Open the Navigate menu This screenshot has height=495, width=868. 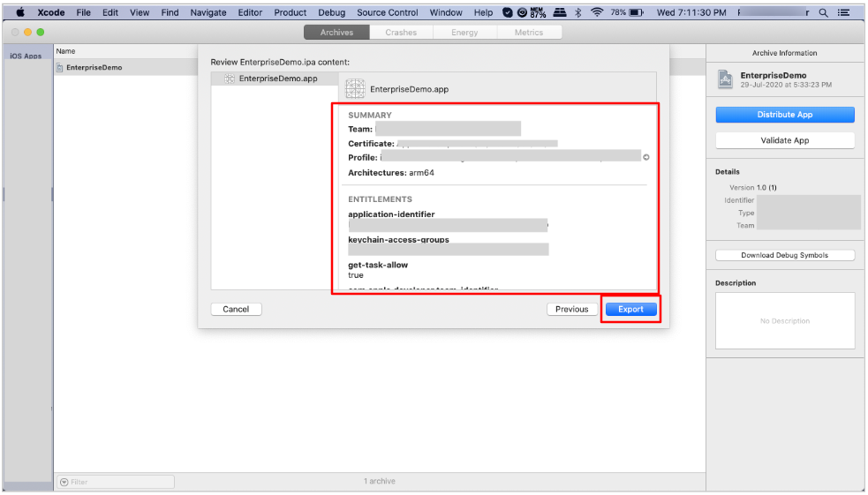(208, 12)
